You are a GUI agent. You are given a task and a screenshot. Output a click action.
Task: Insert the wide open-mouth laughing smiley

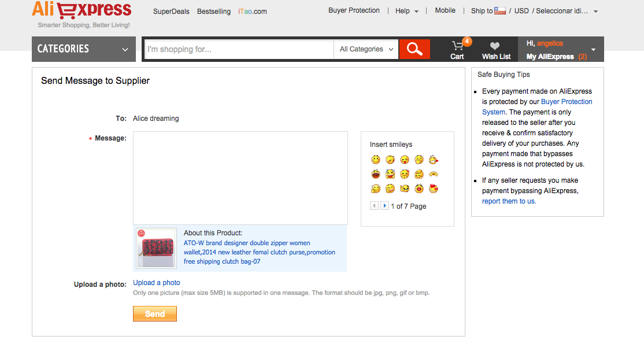click(375, 174)
